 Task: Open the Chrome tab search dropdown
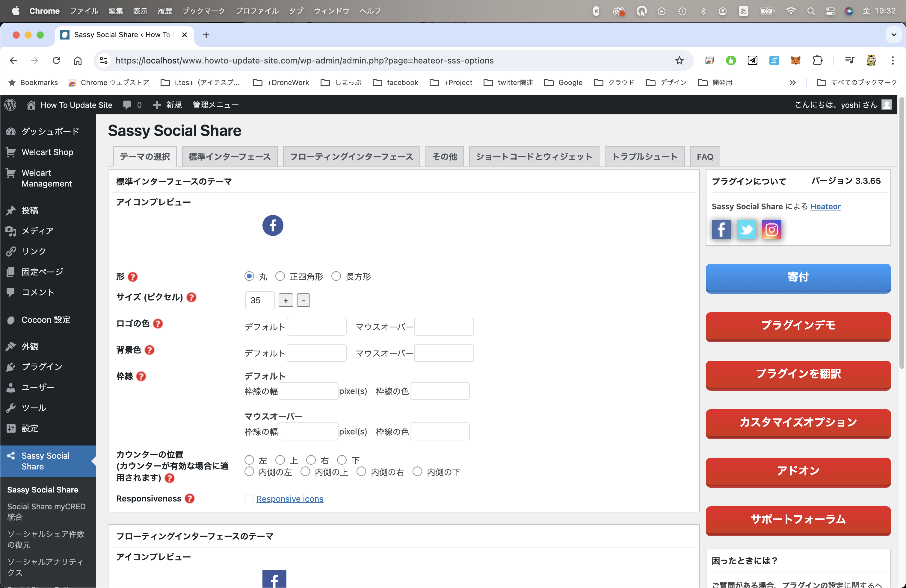893,35
